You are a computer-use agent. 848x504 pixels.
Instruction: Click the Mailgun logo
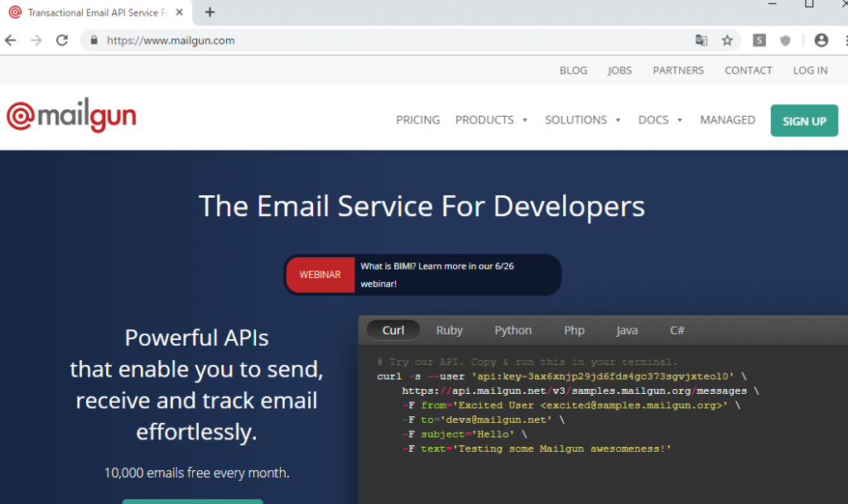coord(70,114)
